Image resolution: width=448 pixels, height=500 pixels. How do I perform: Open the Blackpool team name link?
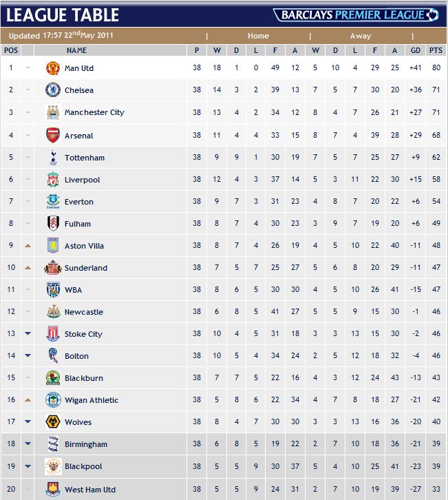(x=83, y=466)
